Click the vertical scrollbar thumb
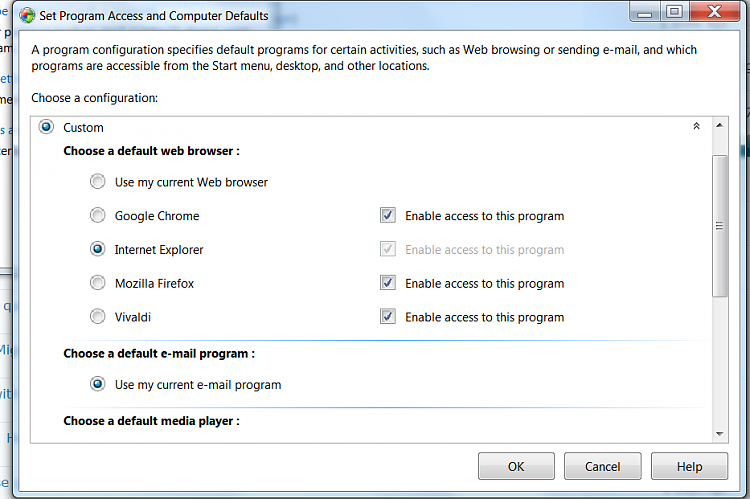The width and height of the screenshot is (750, 499). (719, 226)
